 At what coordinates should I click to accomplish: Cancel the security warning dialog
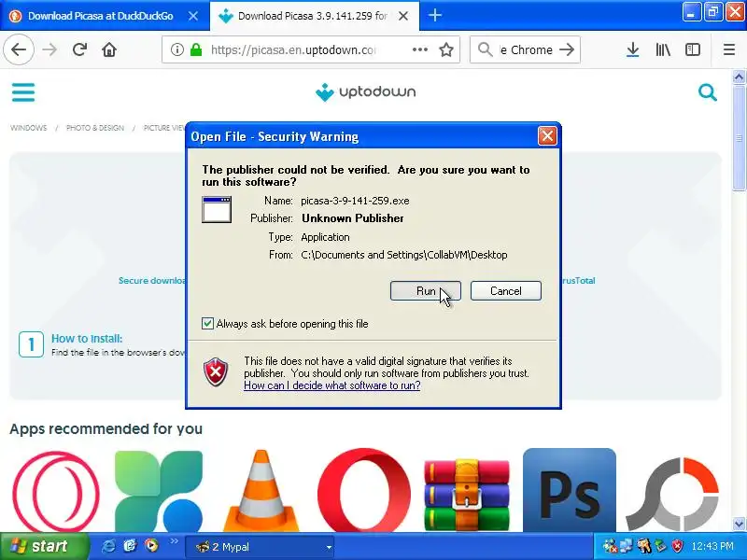click(x=505, y=290)
